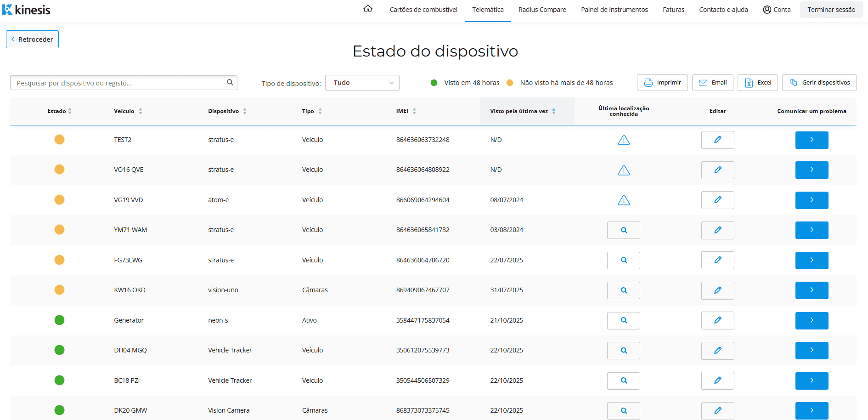The width and height of the screenshot is (868, 420).
Task: Click location search for Generator device
Action: click(x=623, y=321)
